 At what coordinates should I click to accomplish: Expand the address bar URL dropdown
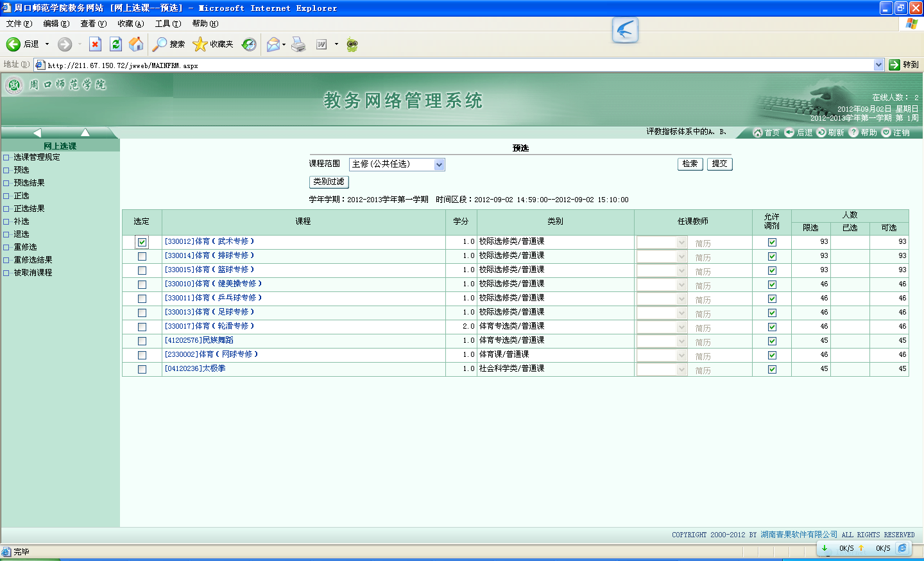(x=878, y=65)
